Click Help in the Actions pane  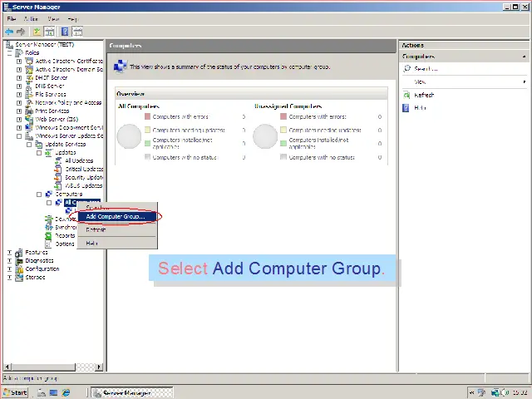[420, 108]
